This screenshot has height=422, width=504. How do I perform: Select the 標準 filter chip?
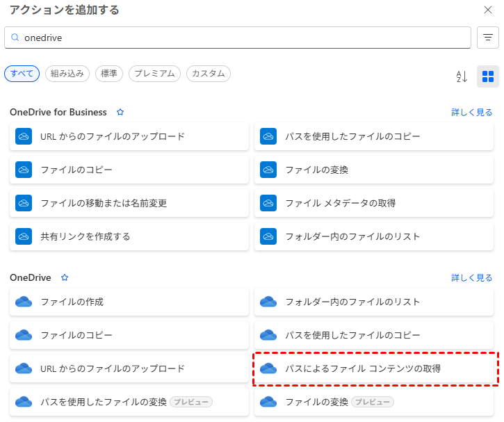pyautogui.click(x=109, y=74)
